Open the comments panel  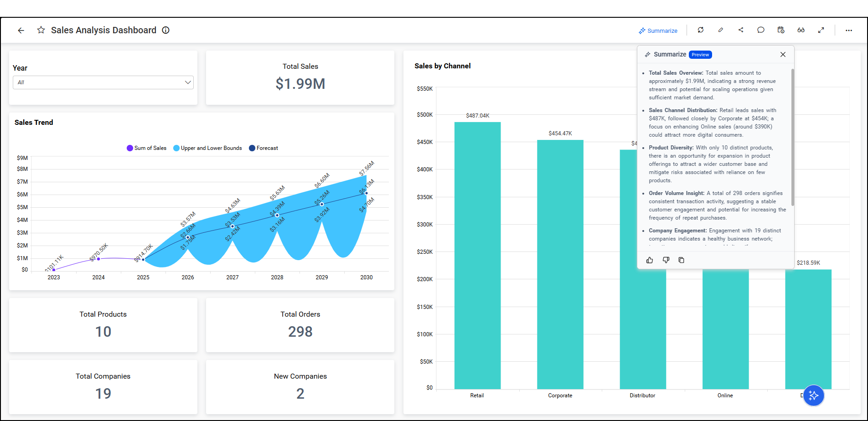(x=761, y=30)
